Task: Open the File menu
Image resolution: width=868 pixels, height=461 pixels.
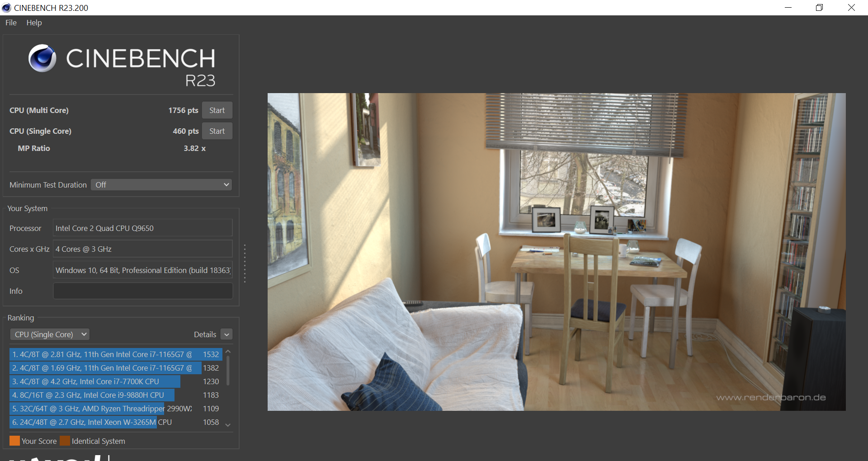Action: (x=11, y=23)
